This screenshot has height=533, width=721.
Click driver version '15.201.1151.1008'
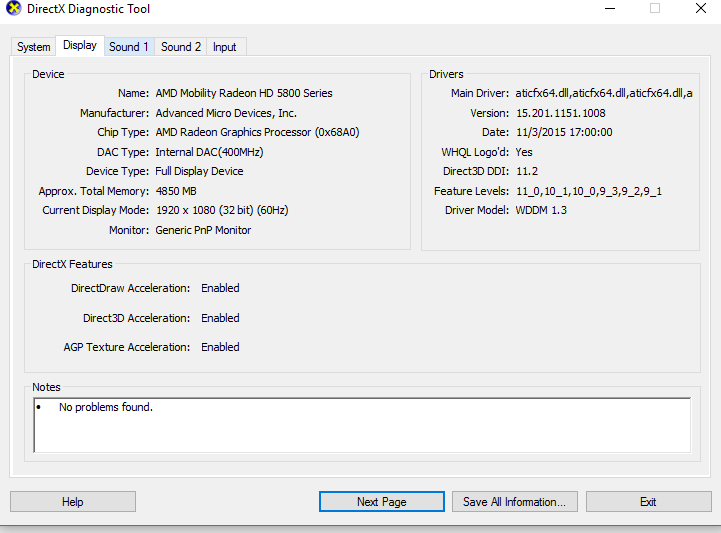click(561, 113)
